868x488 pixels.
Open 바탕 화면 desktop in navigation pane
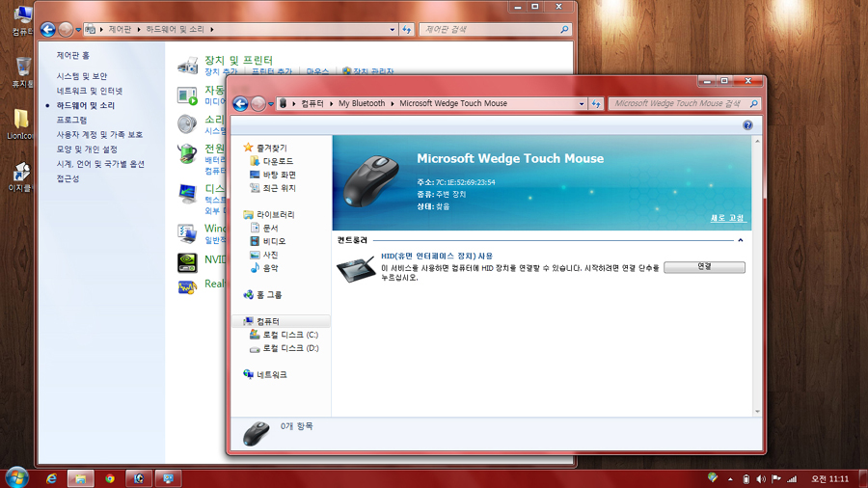tap(279, 175)
